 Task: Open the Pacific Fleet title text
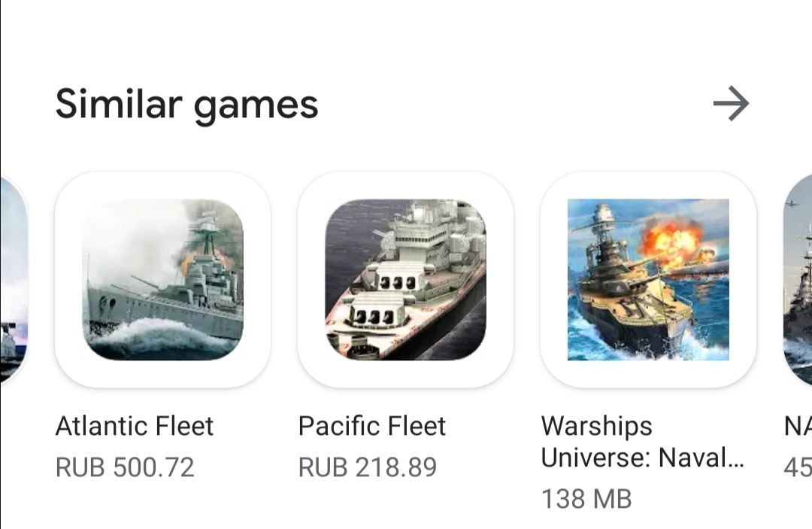tap(372, 427)
